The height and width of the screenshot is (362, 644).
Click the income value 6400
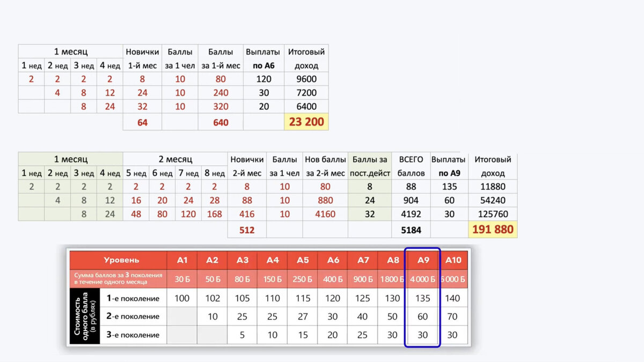[x=306, y=106]
